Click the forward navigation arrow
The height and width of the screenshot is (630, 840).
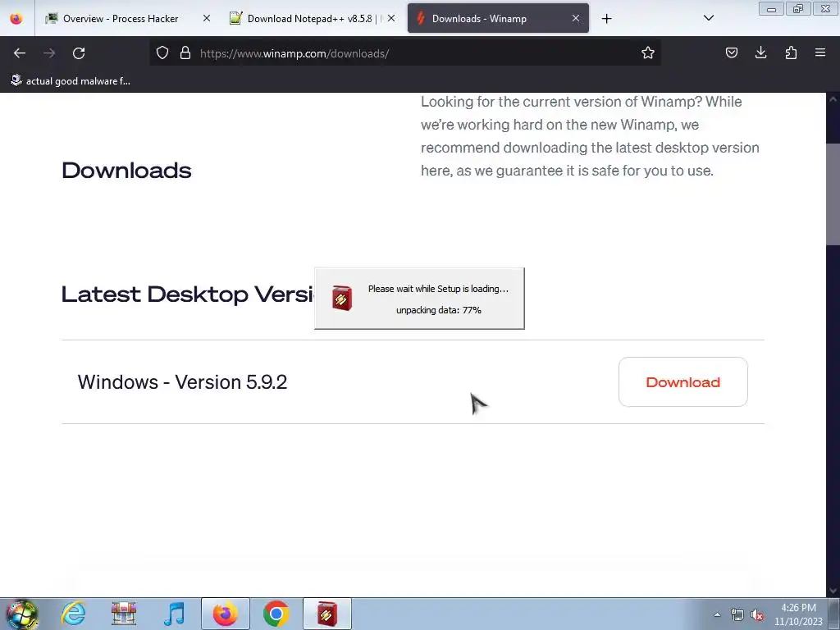point(49,53)
